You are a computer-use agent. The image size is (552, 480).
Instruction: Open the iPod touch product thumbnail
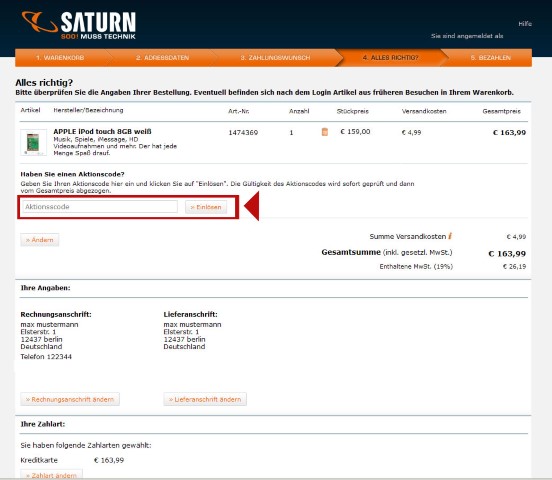33,142
